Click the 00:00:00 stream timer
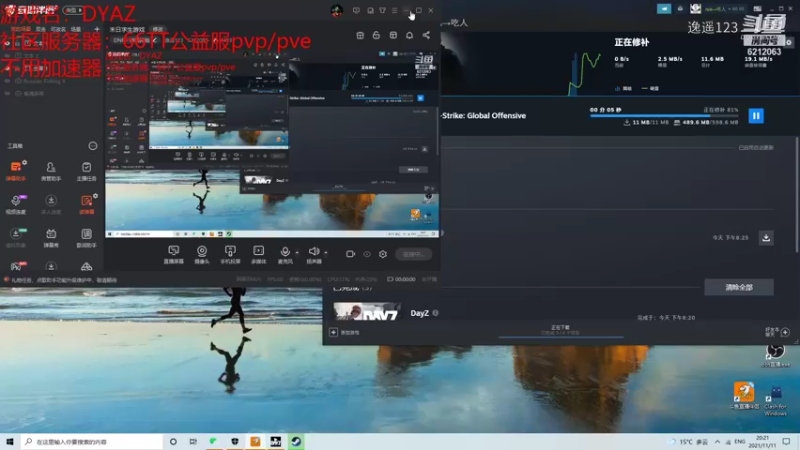The width and height of the screenshot is (800, 450). tap(402, 279)
